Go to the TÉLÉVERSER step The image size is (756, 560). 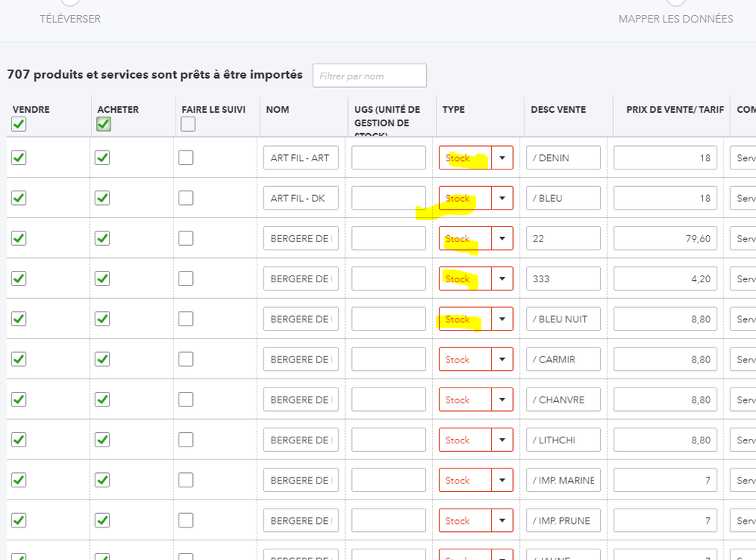[x=70, y=19]
